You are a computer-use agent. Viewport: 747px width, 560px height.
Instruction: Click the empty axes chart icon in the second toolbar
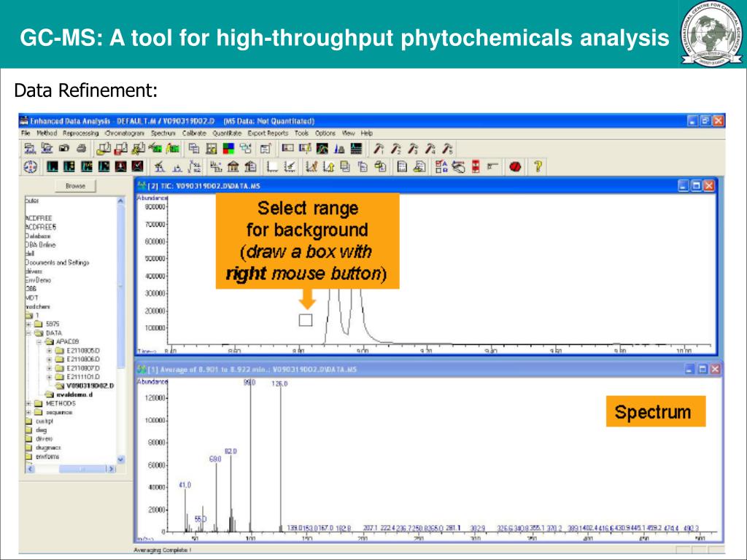click(x=272, y=167)
